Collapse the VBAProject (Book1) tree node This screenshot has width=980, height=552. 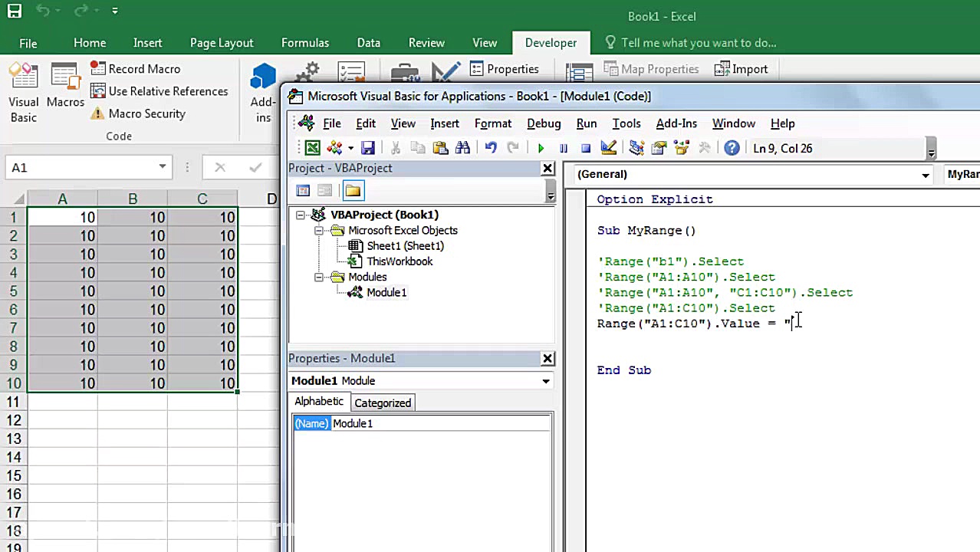pos(301,215)
